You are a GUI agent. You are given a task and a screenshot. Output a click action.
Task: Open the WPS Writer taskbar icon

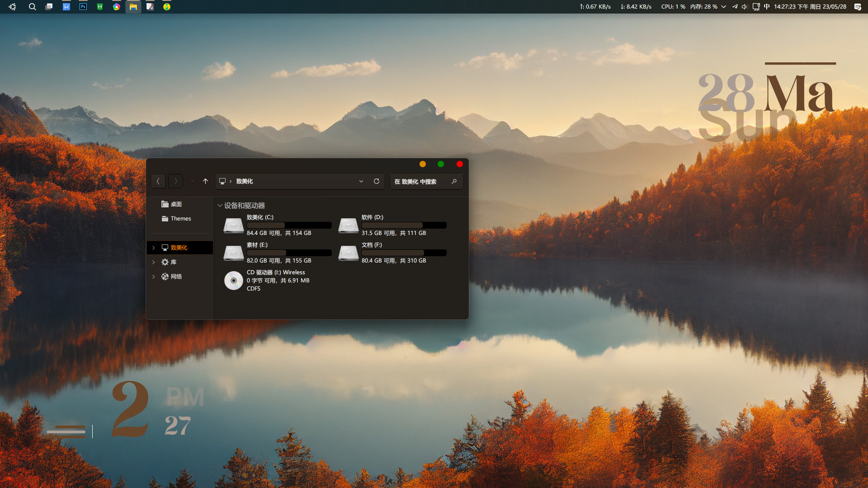66,7
